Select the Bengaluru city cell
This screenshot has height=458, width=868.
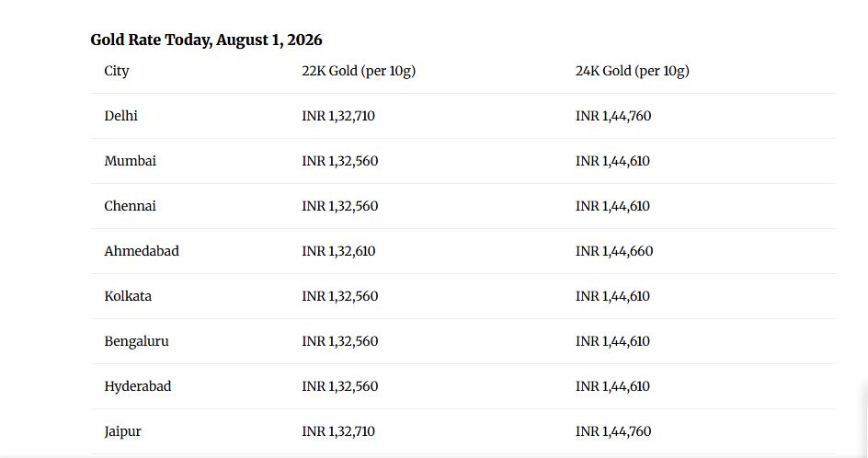tap(136, 341)
